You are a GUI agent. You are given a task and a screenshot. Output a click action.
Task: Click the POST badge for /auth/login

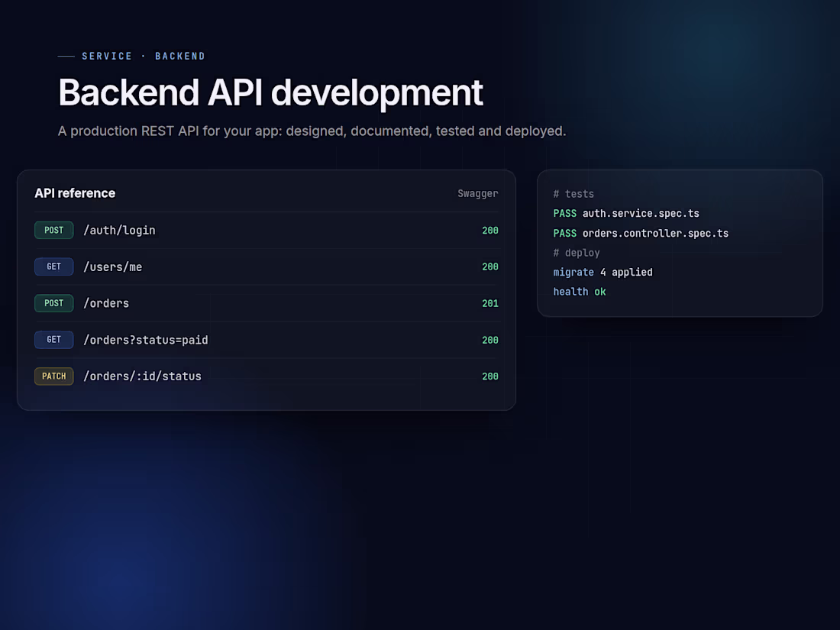point(54,231)
